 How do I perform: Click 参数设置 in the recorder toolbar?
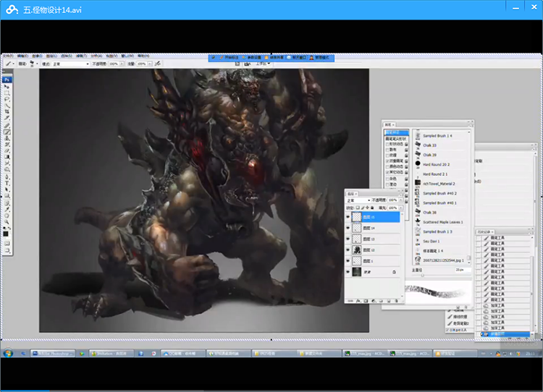click(x=253, y=57)
